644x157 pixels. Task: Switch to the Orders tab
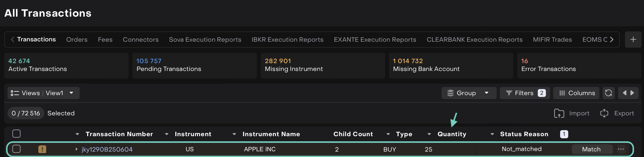(x=77, y=40)
